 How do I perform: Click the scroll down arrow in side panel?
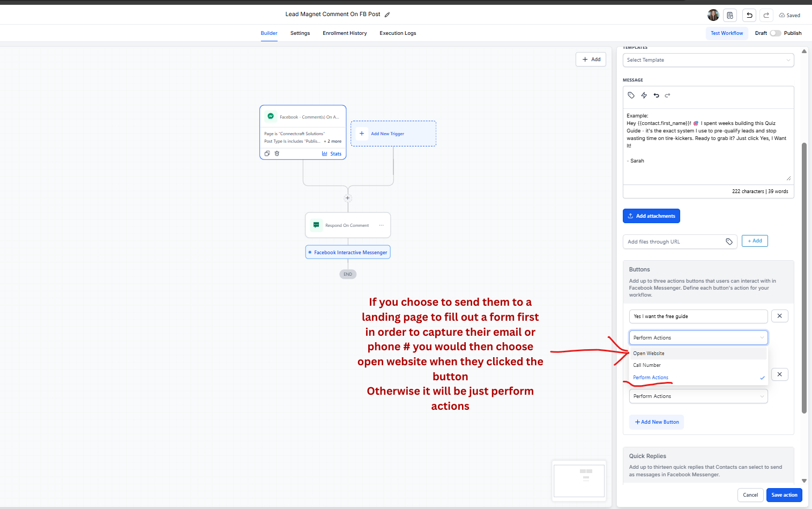804,481
